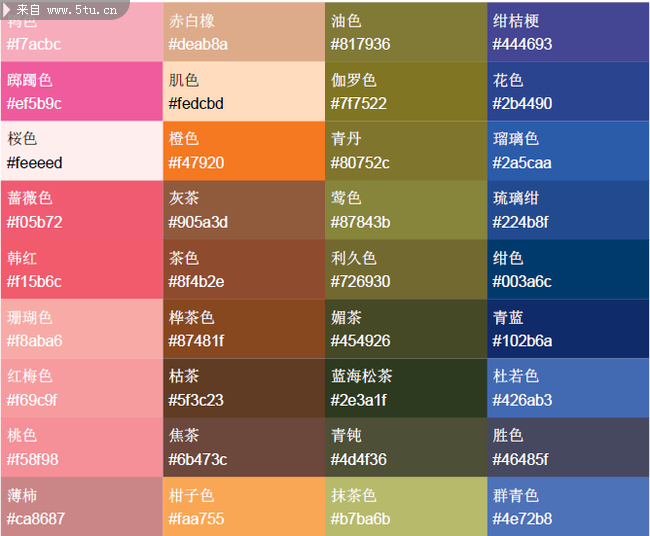Pick the 珊瑚色 #f8aba6 swatch

pyautogui.click(x=81, y=329)
